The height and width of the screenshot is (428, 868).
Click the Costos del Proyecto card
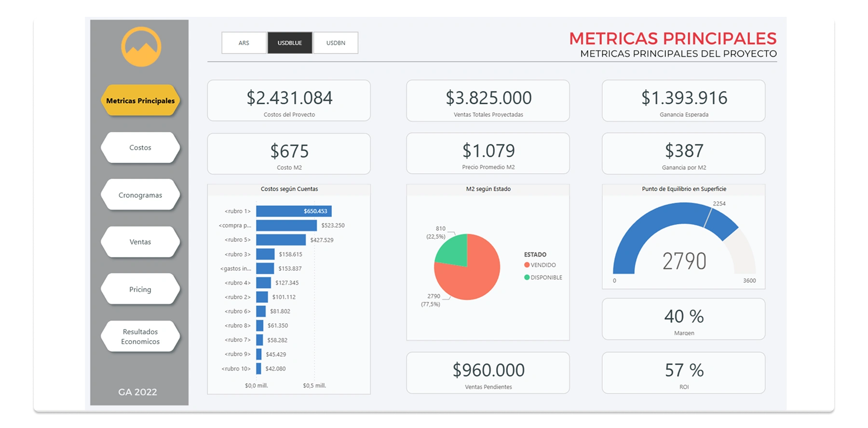(x=289, y=100)
